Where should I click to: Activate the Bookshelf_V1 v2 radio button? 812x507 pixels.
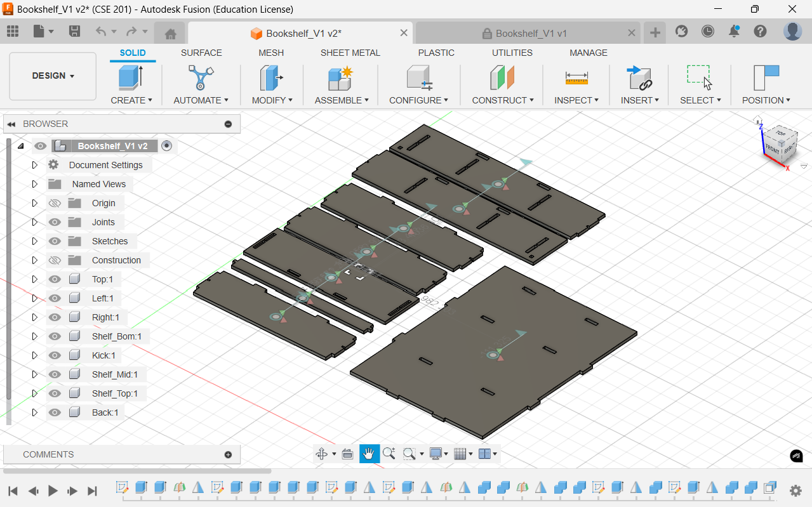coord(166,146)
